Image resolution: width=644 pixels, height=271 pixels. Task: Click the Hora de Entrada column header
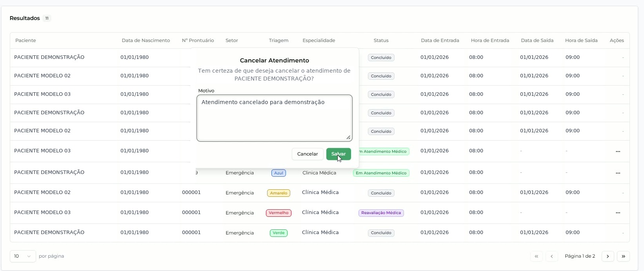(x=490, y=40)
